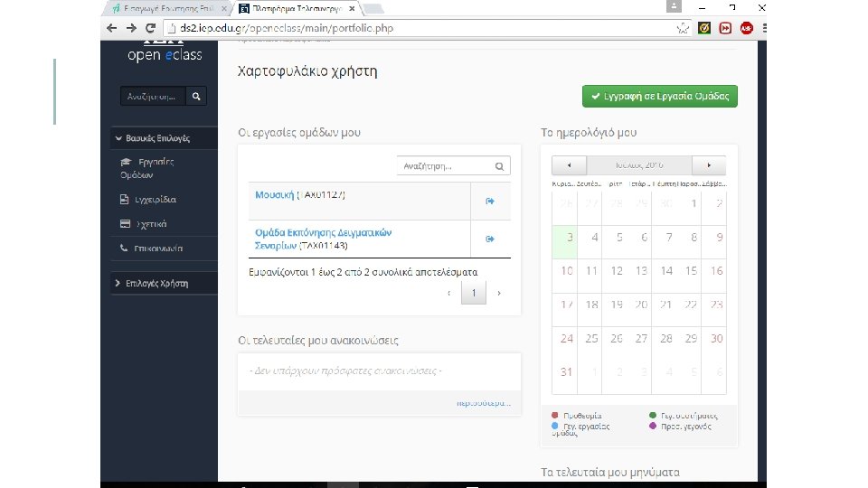Click the open eclass logo
Viewport: 868px width, 488px height.
[165, 53]
